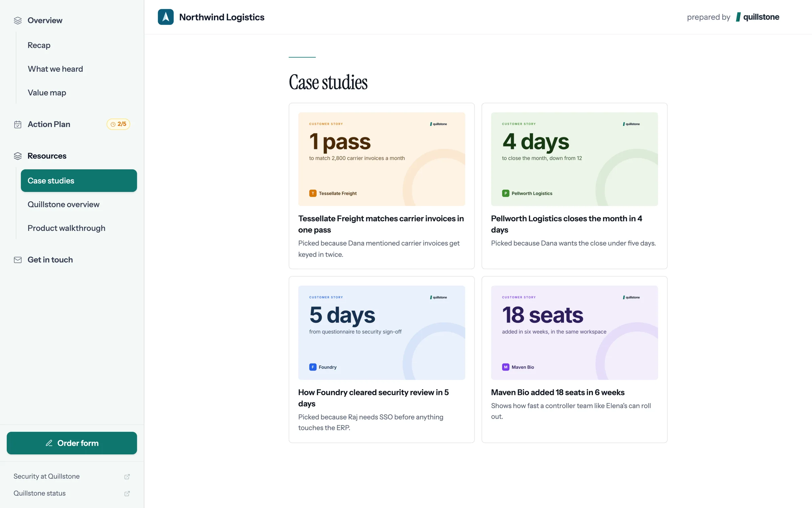Open the Security at Quillstone link
812x508 pixels.
[47, 476]
